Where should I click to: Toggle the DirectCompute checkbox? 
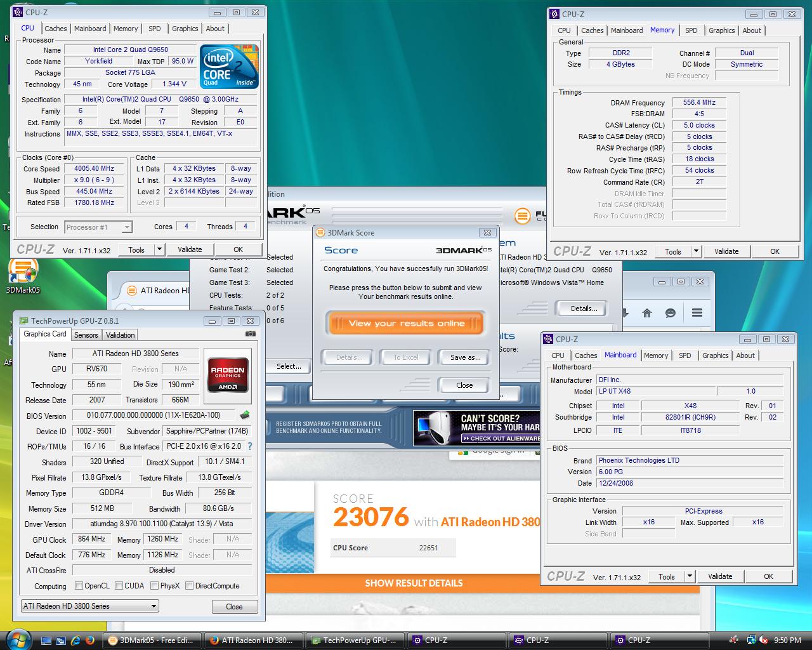(189, 586)
